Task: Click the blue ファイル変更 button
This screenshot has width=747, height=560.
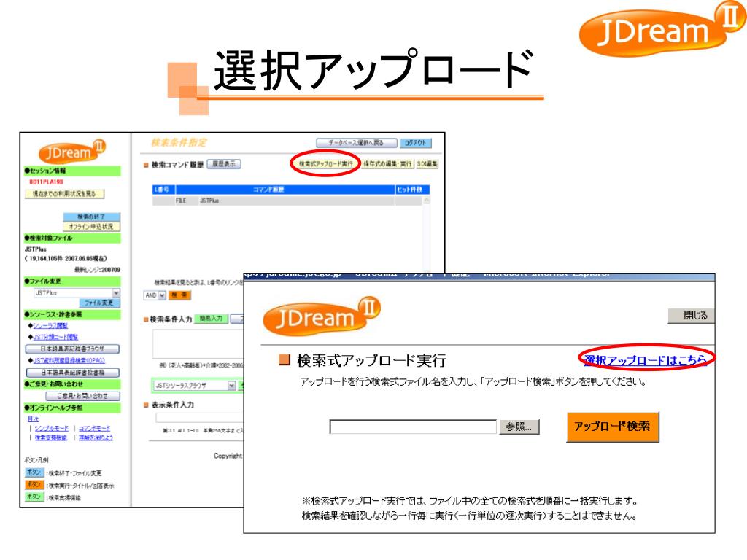Action: pos(99,303)
